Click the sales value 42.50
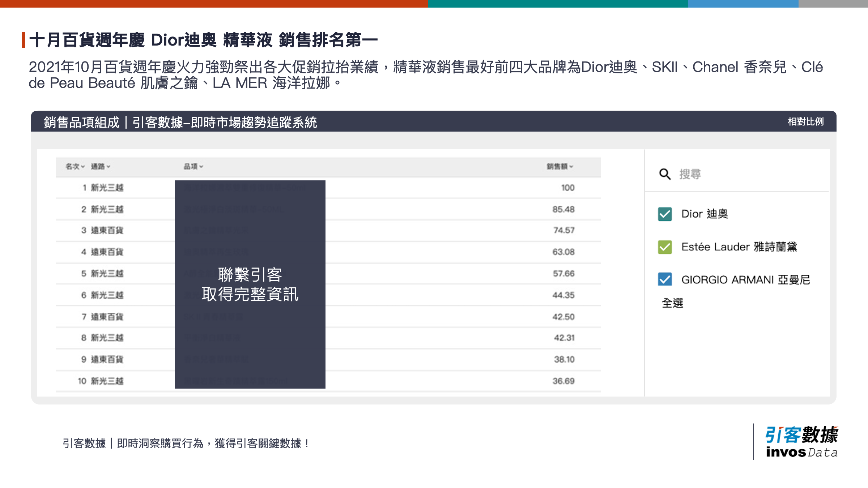The image size is (868, 488). (563, 317)
